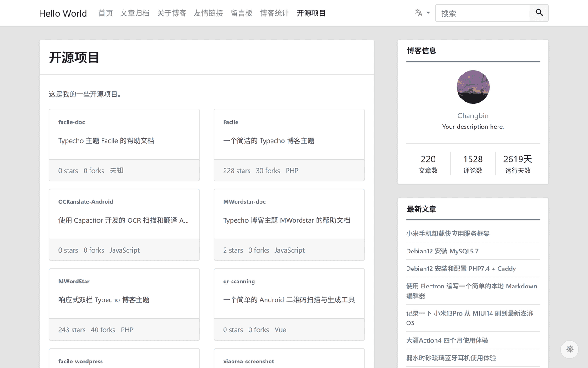Click the Hello World site title

pos(63,13)
